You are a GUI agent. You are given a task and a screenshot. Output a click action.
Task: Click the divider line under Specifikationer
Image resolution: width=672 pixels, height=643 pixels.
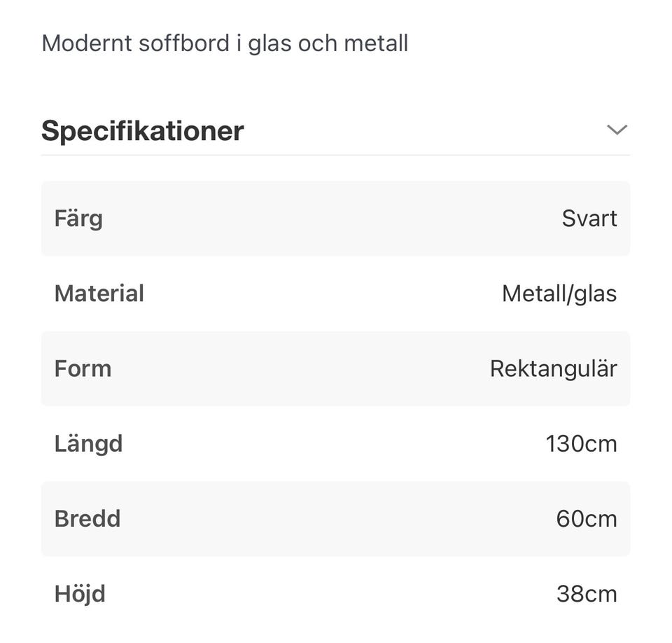click(x=335, y=155)
